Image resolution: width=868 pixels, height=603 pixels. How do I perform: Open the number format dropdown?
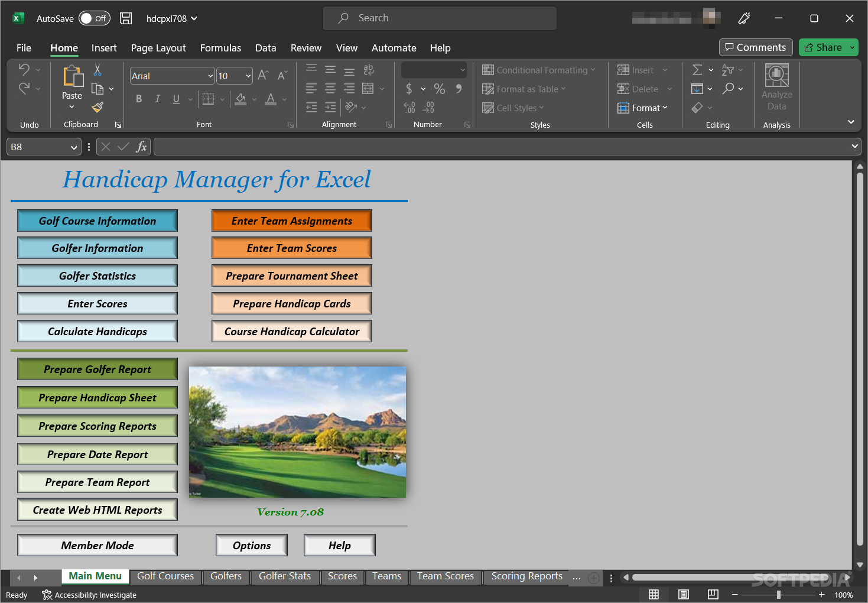coord(463,70)
